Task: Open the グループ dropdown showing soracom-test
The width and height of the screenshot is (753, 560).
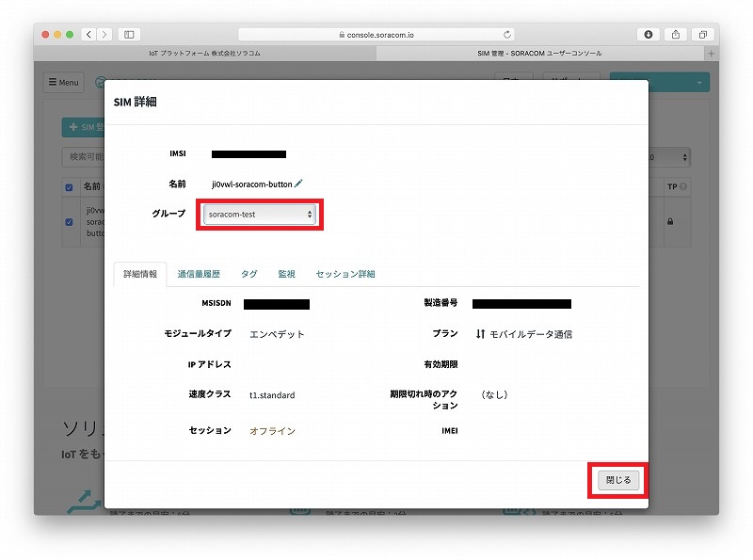Action: click(x=260, y=215)
